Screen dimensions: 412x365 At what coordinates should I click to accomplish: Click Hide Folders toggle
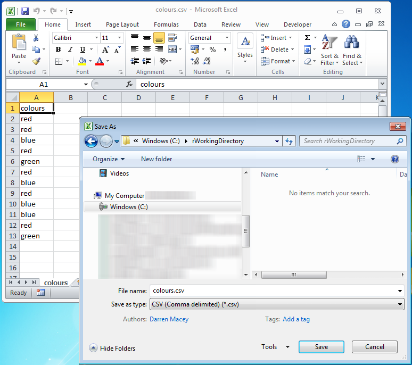(113, 348)
